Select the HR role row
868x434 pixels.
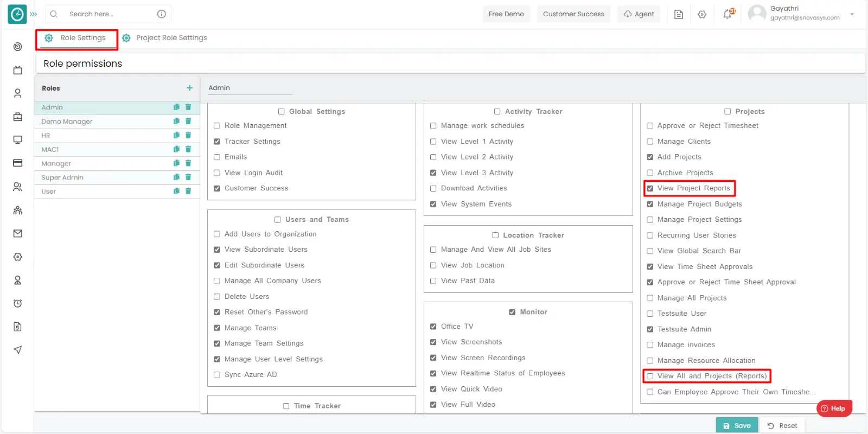coord(117,135)
